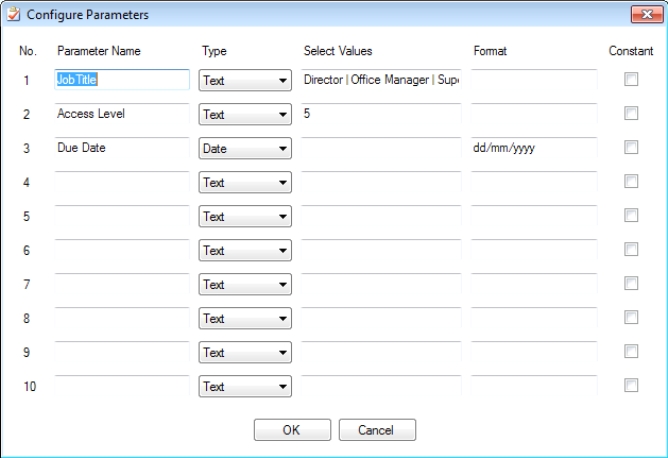
Task: Click the Select Values field with Director list
Action: [x=381, y=80]
